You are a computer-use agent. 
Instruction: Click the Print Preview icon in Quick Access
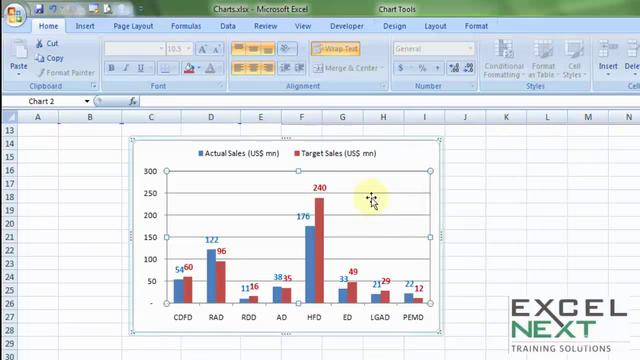[108, 9]
